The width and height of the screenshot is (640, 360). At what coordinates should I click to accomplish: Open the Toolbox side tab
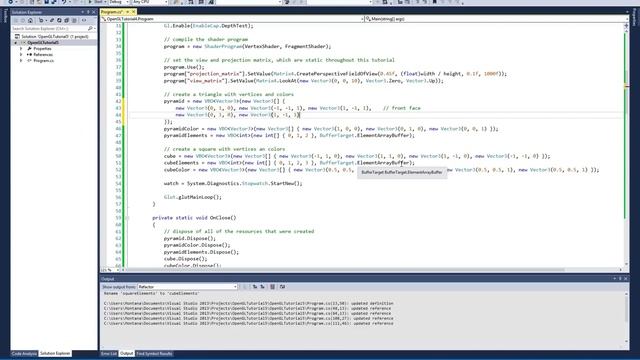(5, 16)
